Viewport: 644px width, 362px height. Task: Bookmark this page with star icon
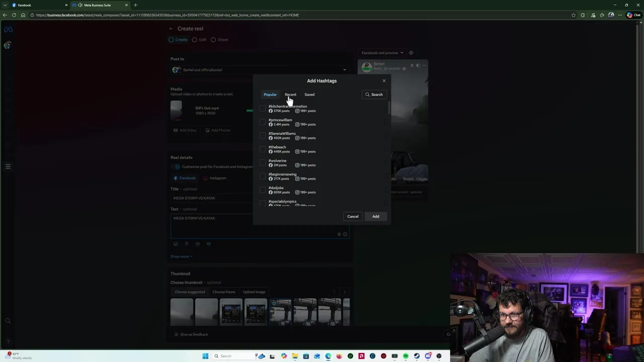click(574, 15)
